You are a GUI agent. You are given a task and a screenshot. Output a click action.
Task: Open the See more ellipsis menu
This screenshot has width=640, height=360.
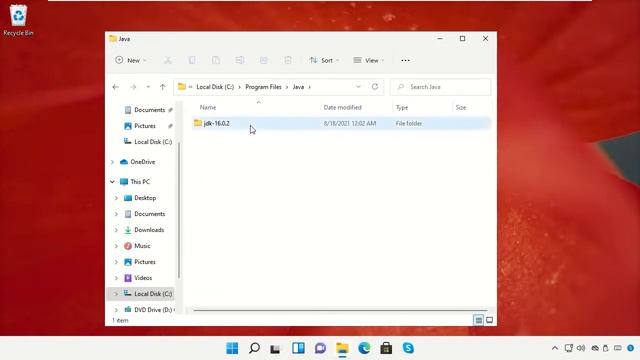[x=405, y=60]
